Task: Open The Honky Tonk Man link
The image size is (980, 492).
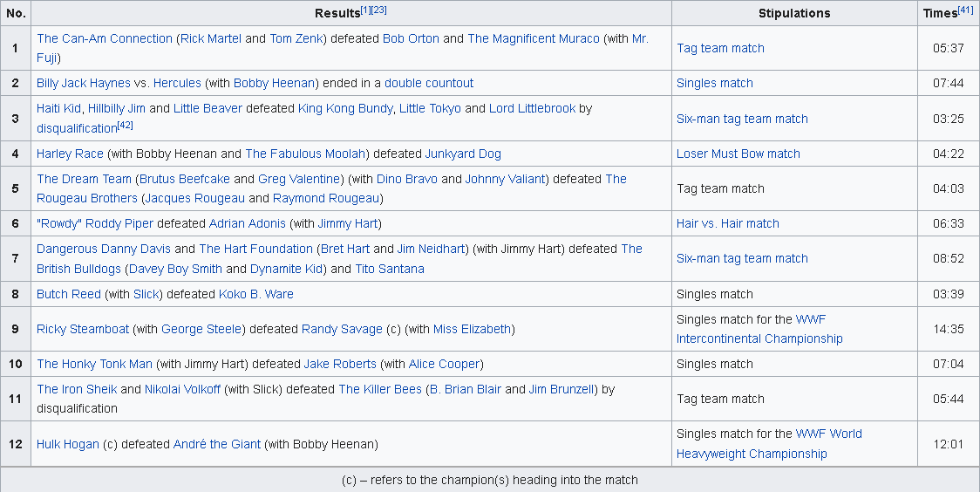Action: 94,364
